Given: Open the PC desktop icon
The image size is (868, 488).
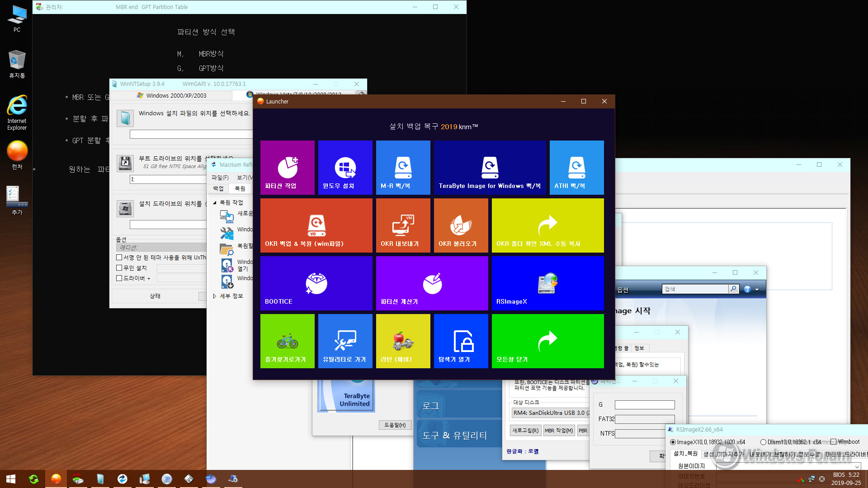Looking at the screenshot, I should (17, 18).
